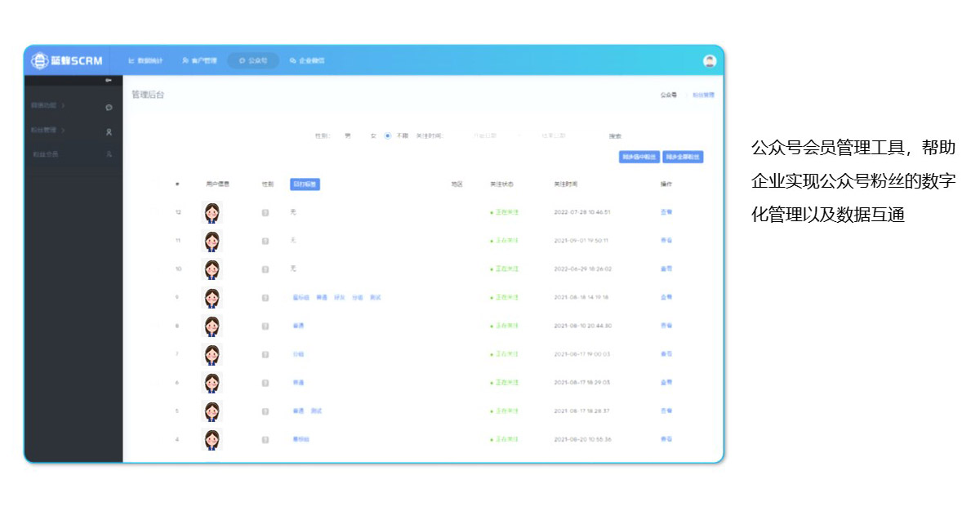Select the 女 gender radio option
This screenshot has width=980, height=524.
[372, 136]
